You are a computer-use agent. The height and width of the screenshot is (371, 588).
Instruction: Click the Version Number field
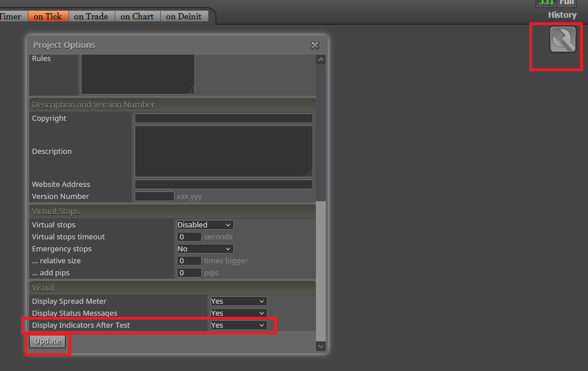(155, 197)
